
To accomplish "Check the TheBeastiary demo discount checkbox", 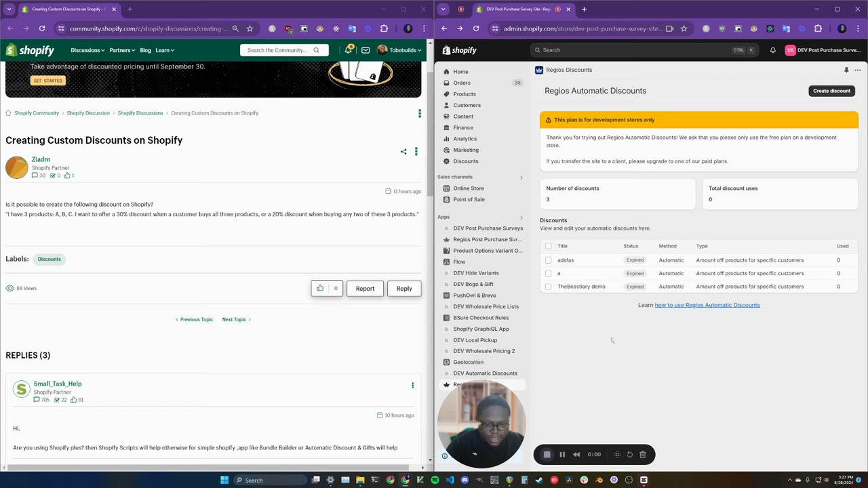I will coord(548,287).
